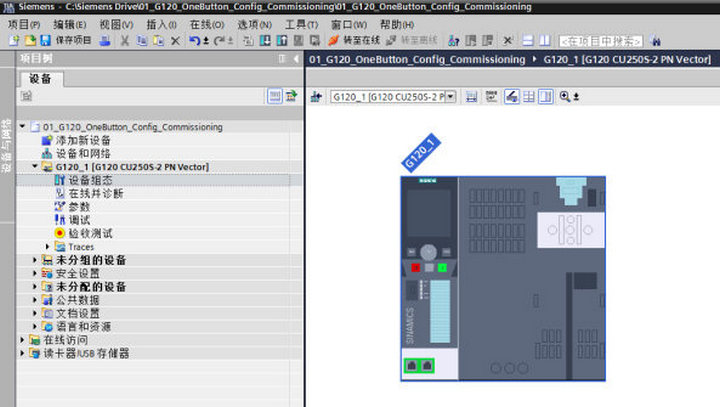
Task: Click the device view icon before the device dropdown
Action: click(x=316, y=96)
